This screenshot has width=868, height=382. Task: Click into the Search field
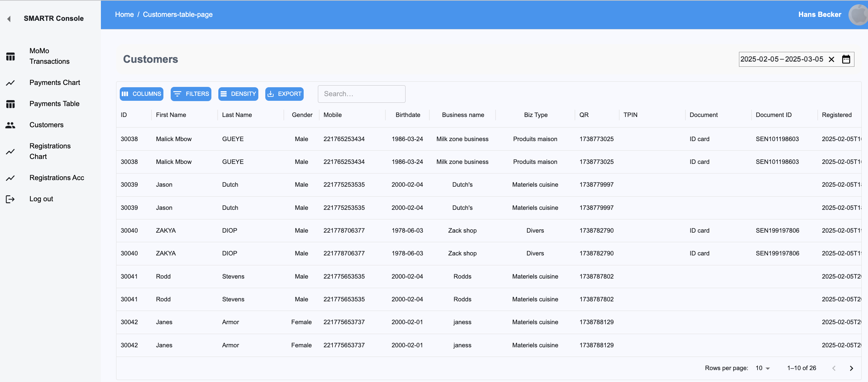(361, 94)
